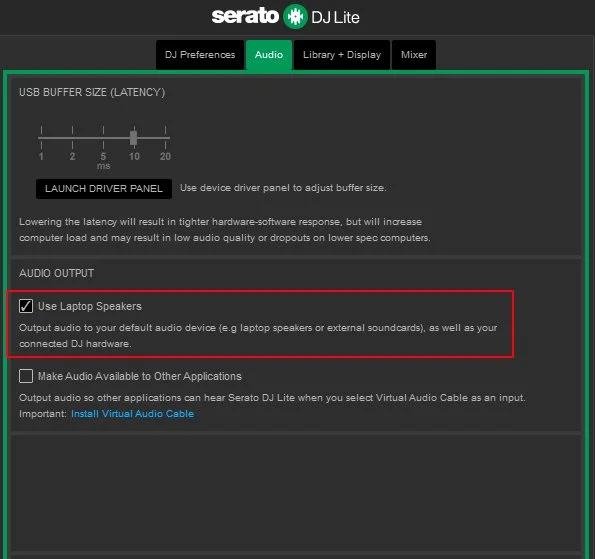595x559 pixels.
Task: Set buffer slider to the 20 ms tick
Action: pos(165,137)
